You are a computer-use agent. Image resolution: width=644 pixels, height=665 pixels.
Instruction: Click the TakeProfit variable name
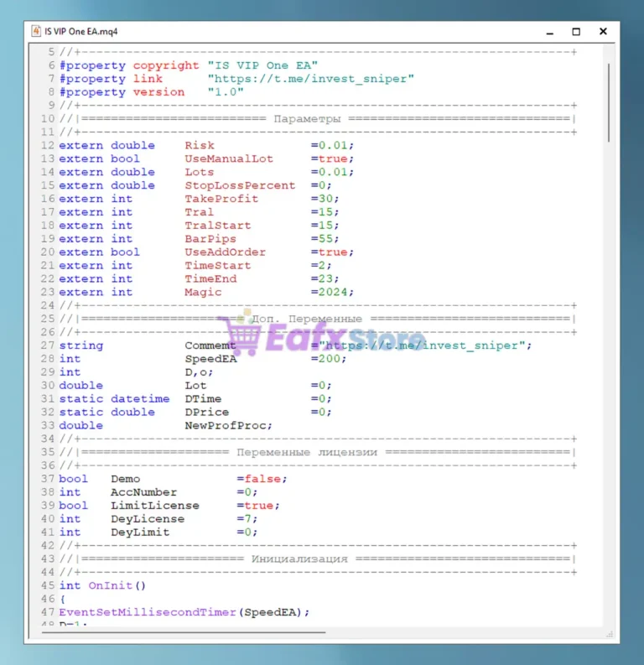coord(221,199)
